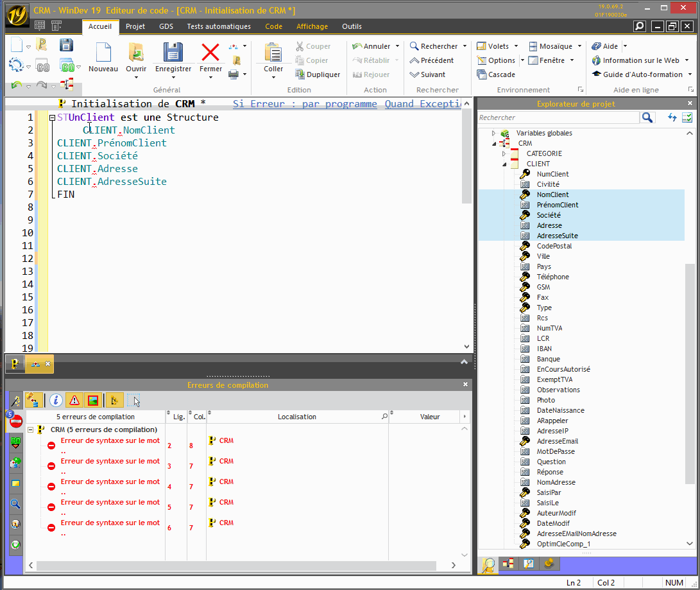700x590 pixels.
Task: Expand the CATEGORIE tree node
Action: click(503, 153)
